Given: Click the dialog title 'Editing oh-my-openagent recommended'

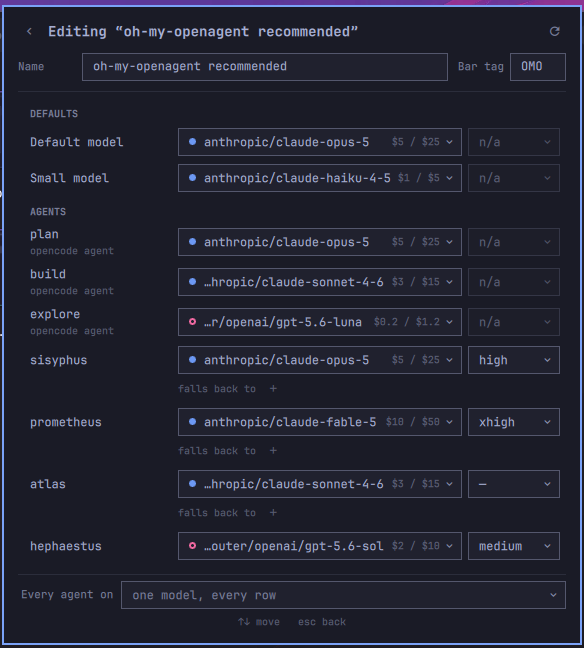Looking at the screenshot, I should tap(203, 32).
